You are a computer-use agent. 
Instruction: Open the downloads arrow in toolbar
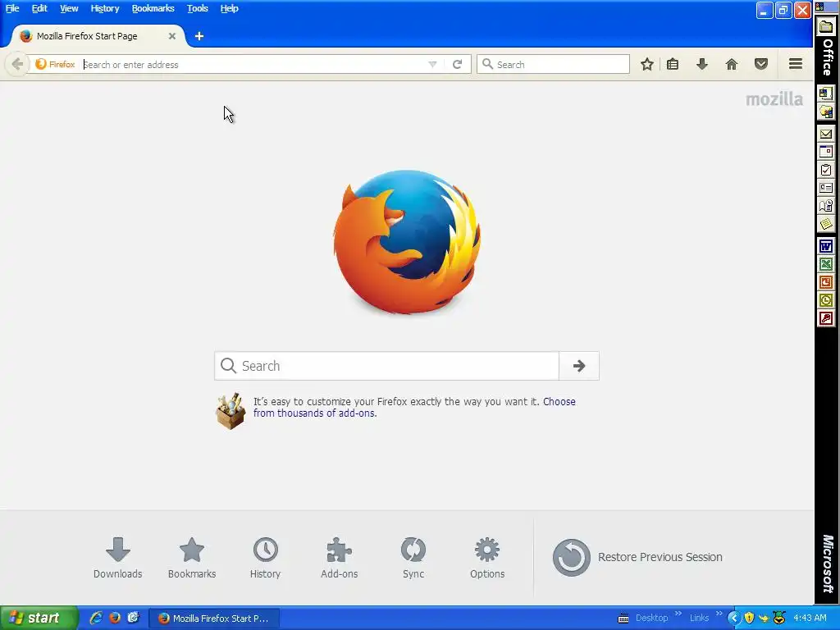(702, 64)
